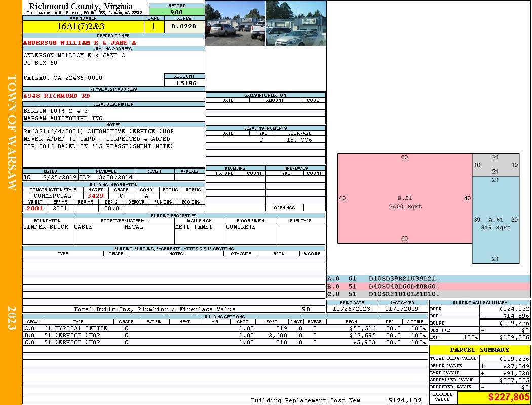Image resolution: width=532 pixels, height=405 pixels.
Task: Select Total Built Ins value $0
Action: click(x=306, y=309)
